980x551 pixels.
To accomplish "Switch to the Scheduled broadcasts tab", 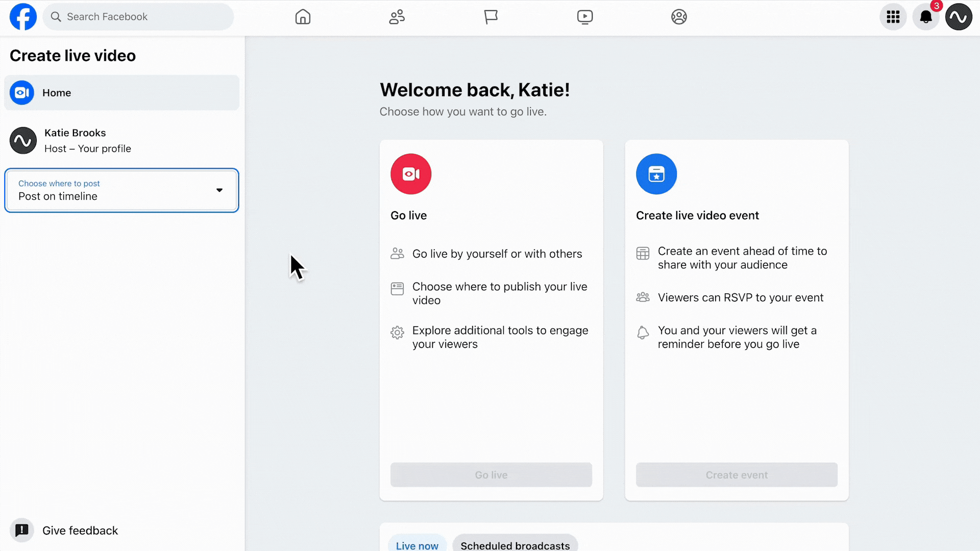I will (x=515, y=545).
